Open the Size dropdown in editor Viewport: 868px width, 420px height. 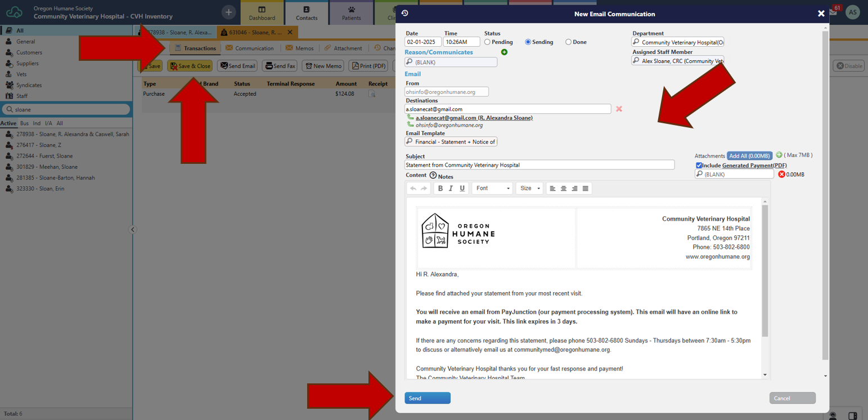pos(529,189)
